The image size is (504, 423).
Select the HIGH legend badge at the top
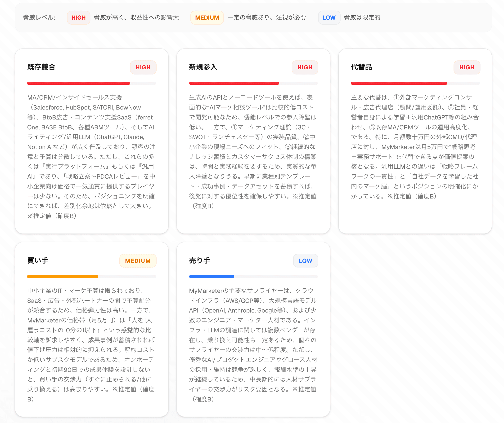tap(78, 18)
